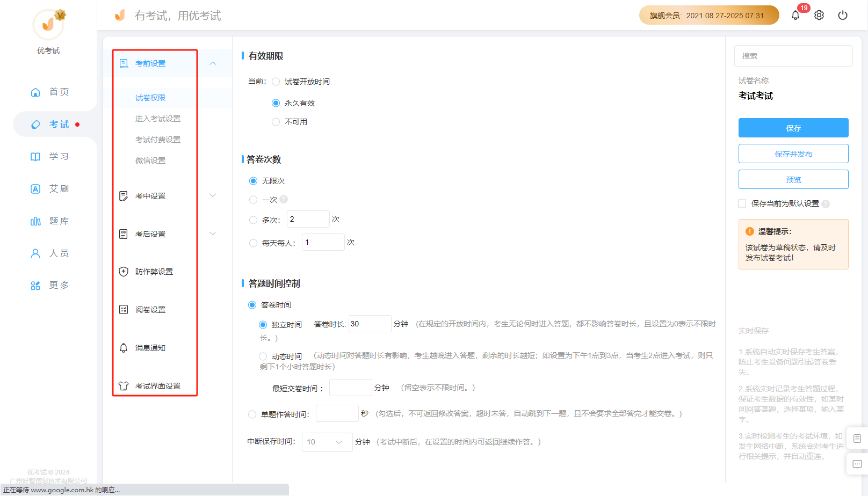Select 答卷时间 radio option

pyautogui.click(x=252, y=305)
